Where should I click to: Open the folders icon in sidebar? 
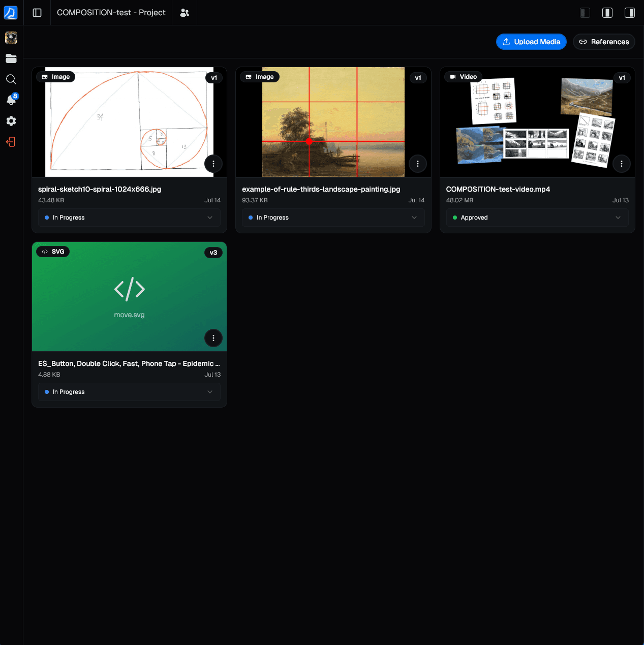(11, 58)
